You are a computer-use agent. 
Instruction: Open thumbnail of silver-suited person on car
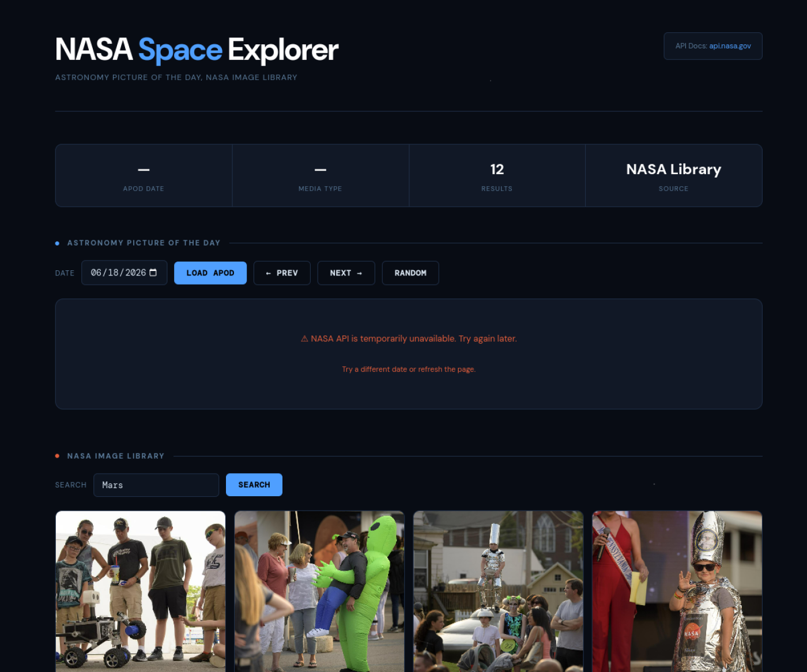[498, 591]
